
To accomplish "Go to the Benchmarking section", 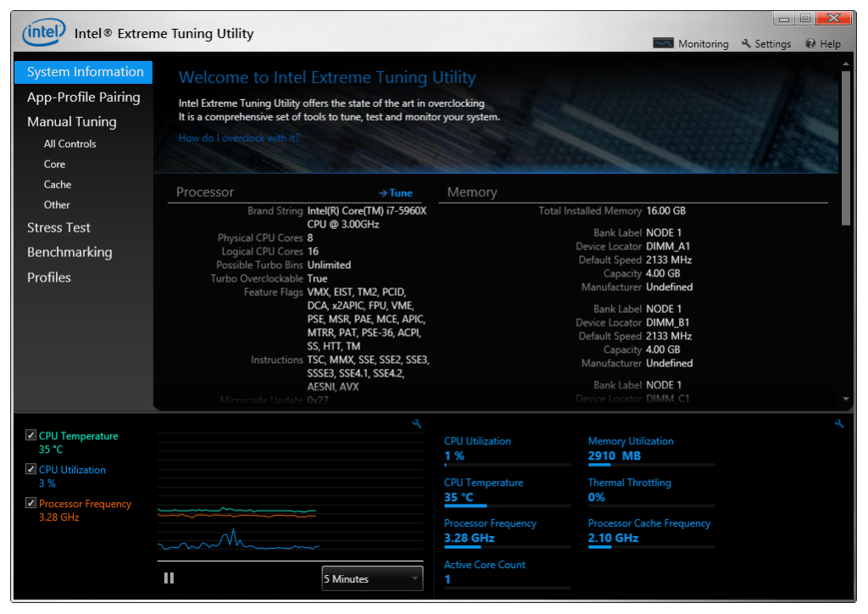I will 70,252.
